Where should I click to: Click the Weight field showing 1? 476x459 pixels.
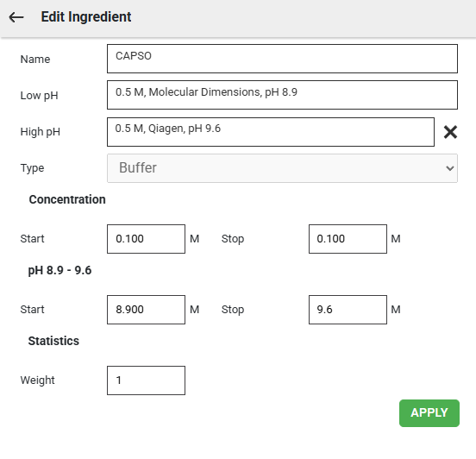coord(146,380)
